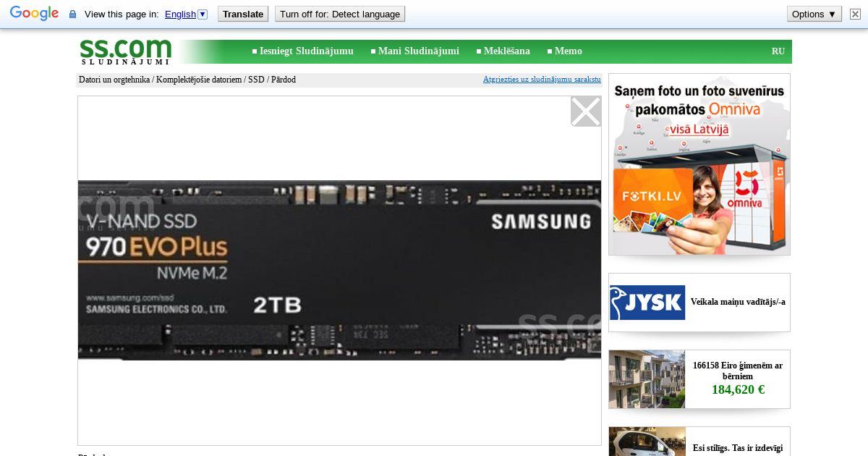
Task: Click Komplektējošie datoriem breadcrumb
Action: point(199,80)
